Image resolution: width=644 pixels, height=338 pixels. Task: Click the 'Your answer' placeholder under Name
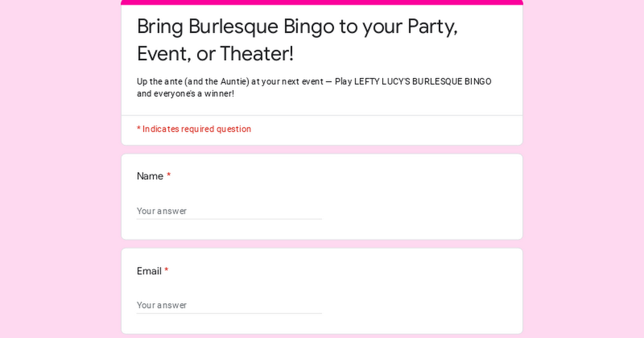162,211
